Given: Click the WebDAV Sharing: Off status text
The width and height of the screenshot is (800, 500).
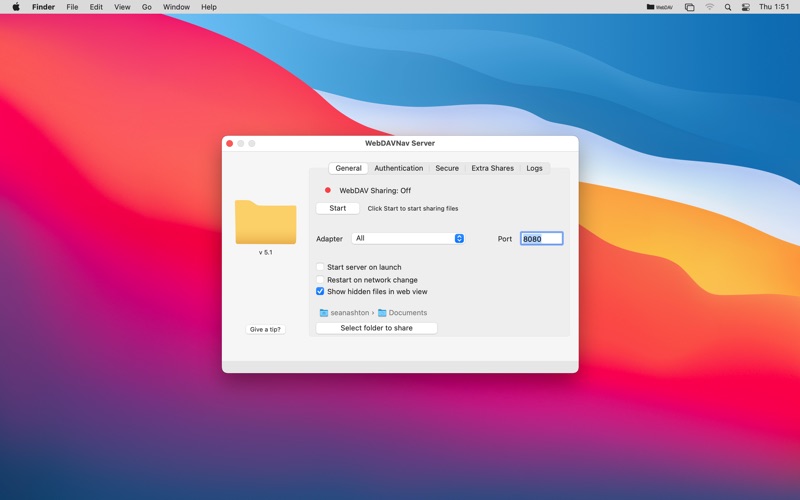Looking at the screenshot, I should [375, 190].
